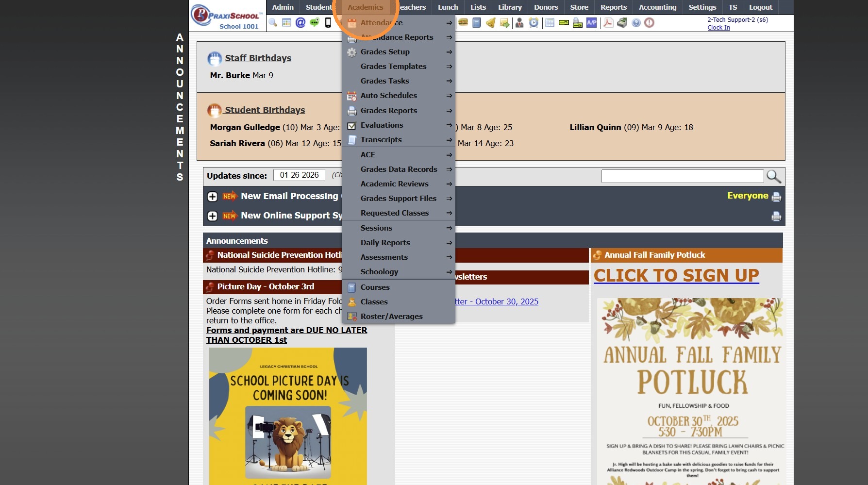
Task: Open the School Picture Day flyer image
Action: (288, 416)
